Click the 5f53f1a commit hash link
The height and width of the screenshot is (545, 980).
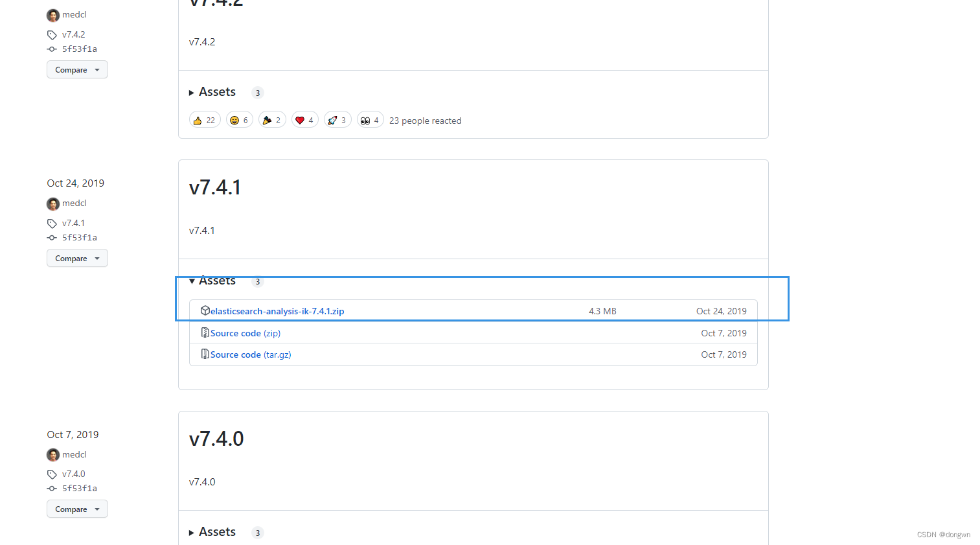[78, 237]
